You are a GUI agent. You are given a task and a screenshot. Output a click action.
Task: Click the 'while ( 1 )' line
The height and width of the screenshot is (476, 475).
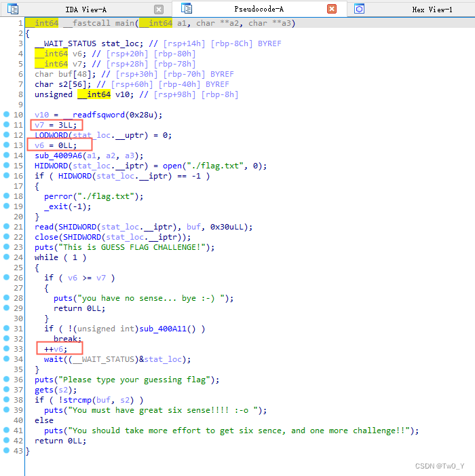60,258
